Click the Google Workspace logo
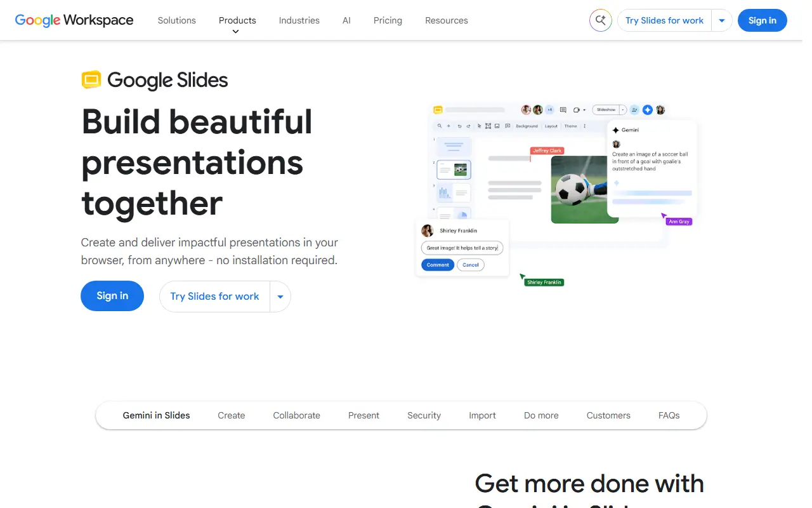 pyautogui.click(x=74, y=20)
